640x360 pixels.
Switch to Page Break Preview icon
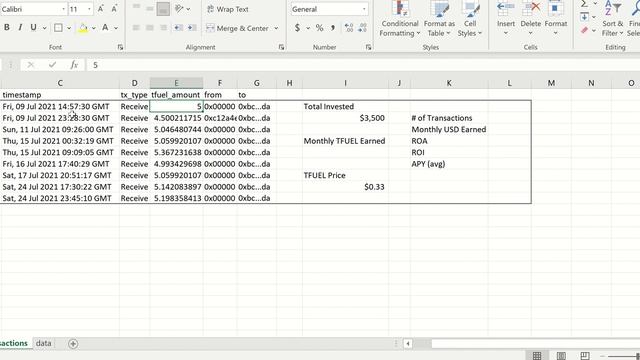pos(584,356)
